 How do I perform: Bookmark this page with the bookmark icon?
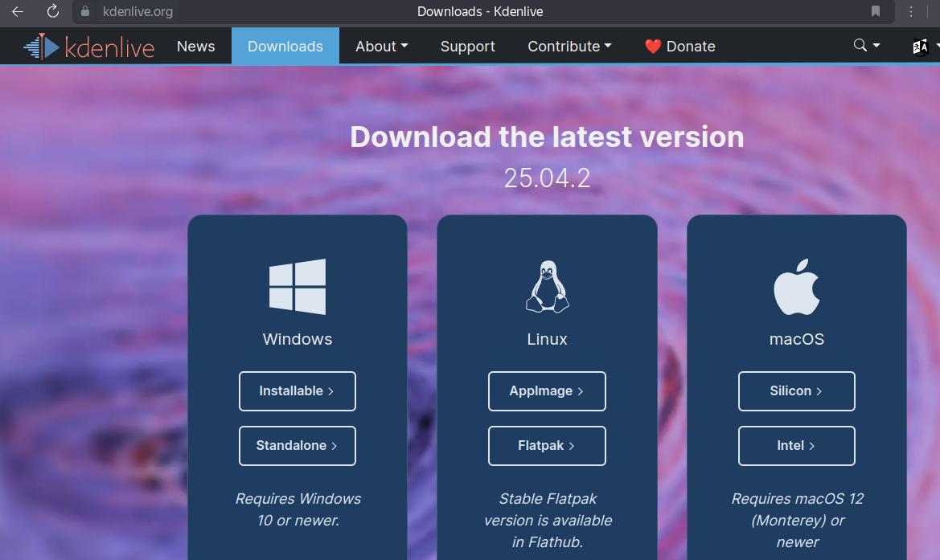coord(875,11)
